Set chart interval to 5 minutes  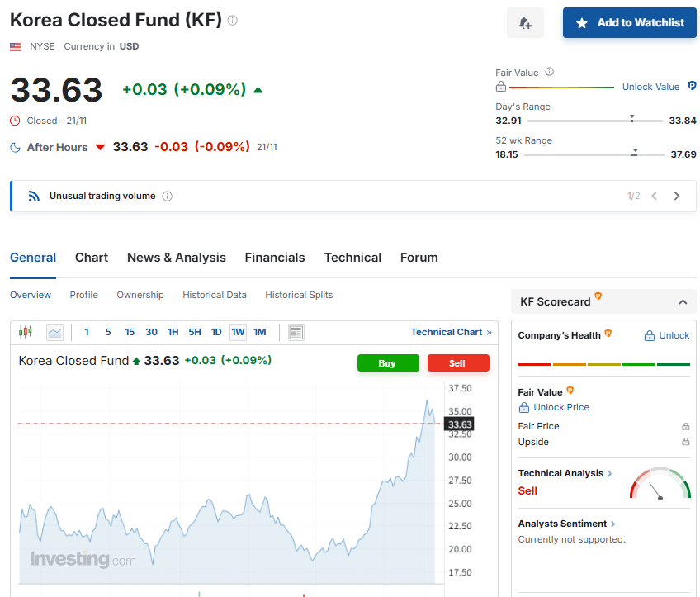108,332
